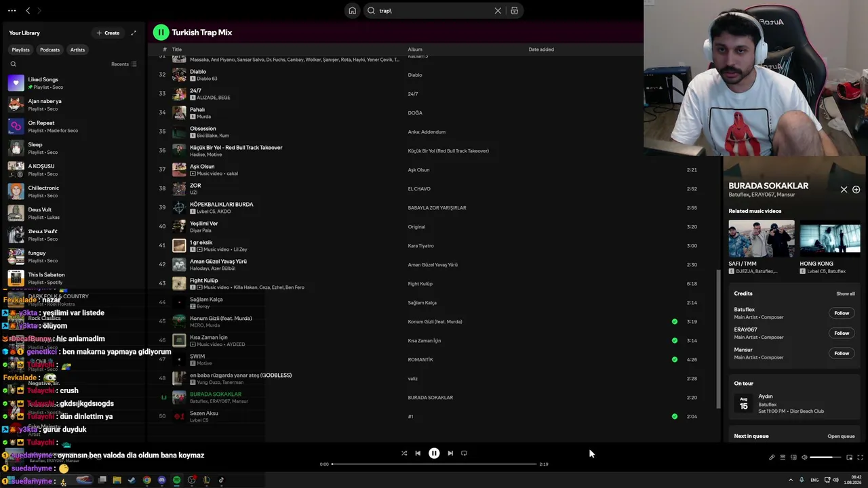Clear the search field text
868x488 pixels.
pyautogui.click(x=498, y=11)
